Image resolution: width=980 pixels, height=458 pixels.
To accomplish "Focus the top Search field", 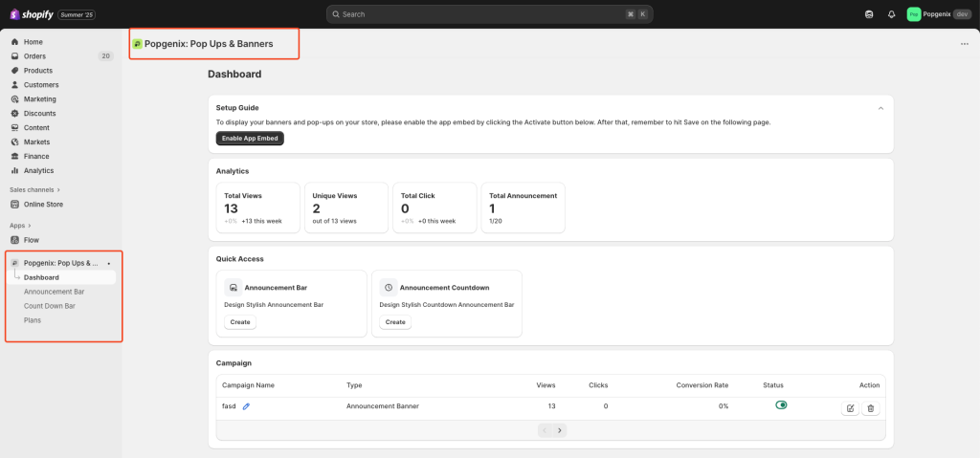I will tap(489, 13).
